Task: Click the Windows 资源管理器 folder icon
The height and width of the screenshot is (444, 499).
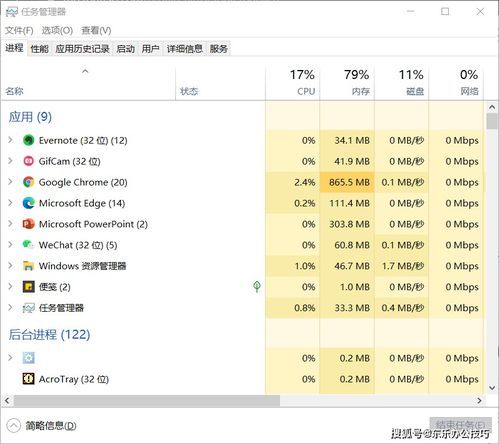Action: [29, 266]
